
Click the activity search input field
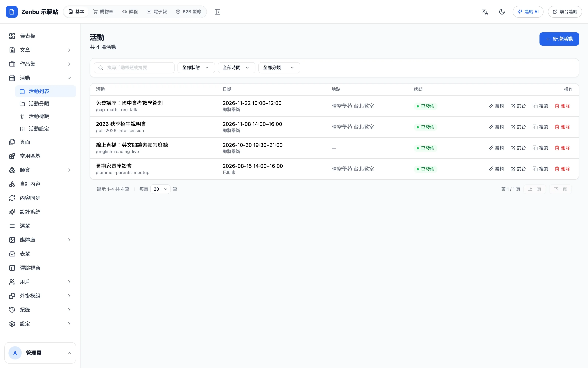134,68
